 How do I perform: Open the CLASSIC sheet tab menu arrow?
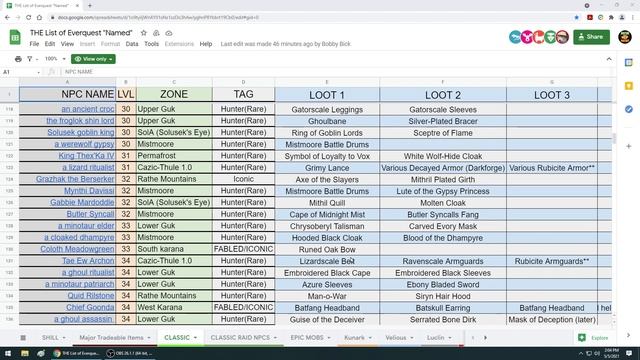click(x=196, y=338)
